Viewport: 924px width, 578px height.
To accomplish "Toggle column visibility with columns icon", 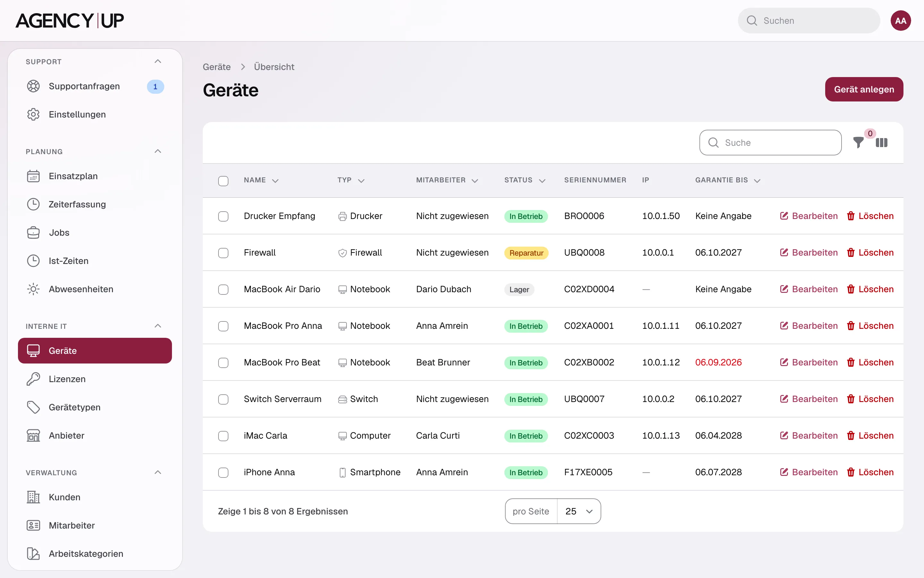I will point(882,143).
